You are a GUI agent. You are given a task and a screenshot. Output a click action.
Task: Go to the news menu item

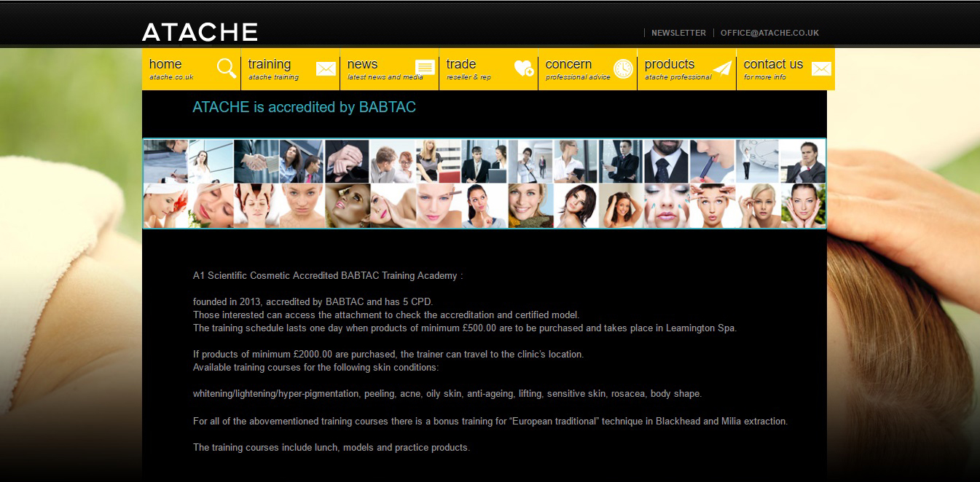[389, 69]
